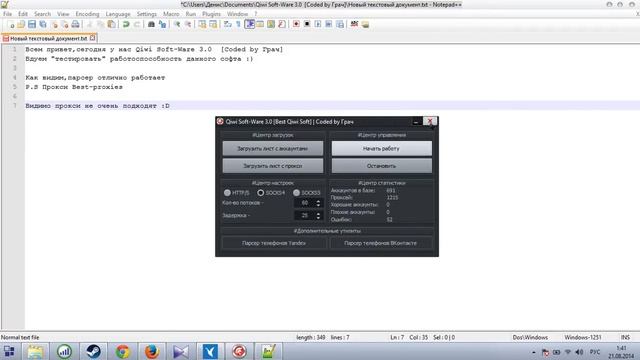Click the Save Recorded Macro icon
The height and width of the screenshot is (360, 640).
(x=340, y=24)
